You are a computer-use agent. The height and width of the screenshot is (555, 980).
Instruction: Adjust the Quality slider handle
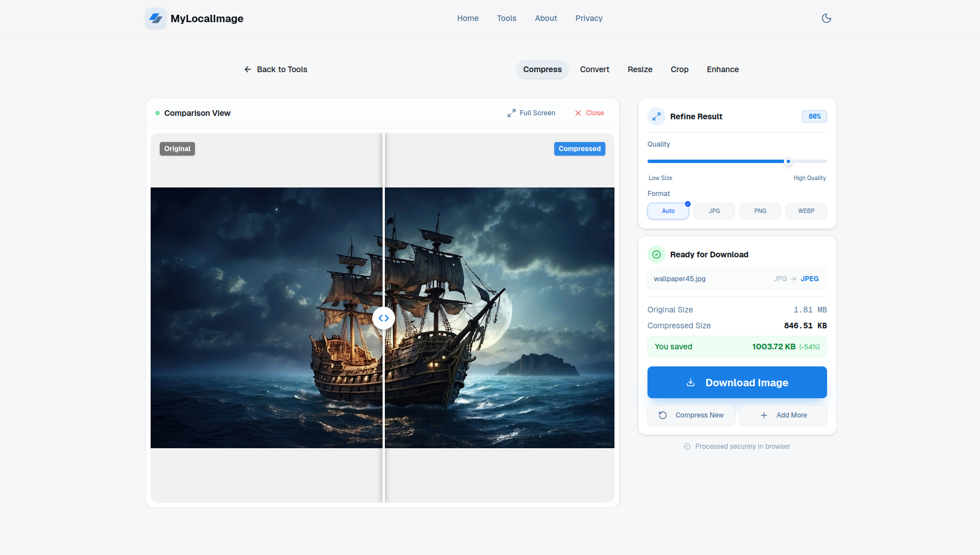(x=788, y=161)
